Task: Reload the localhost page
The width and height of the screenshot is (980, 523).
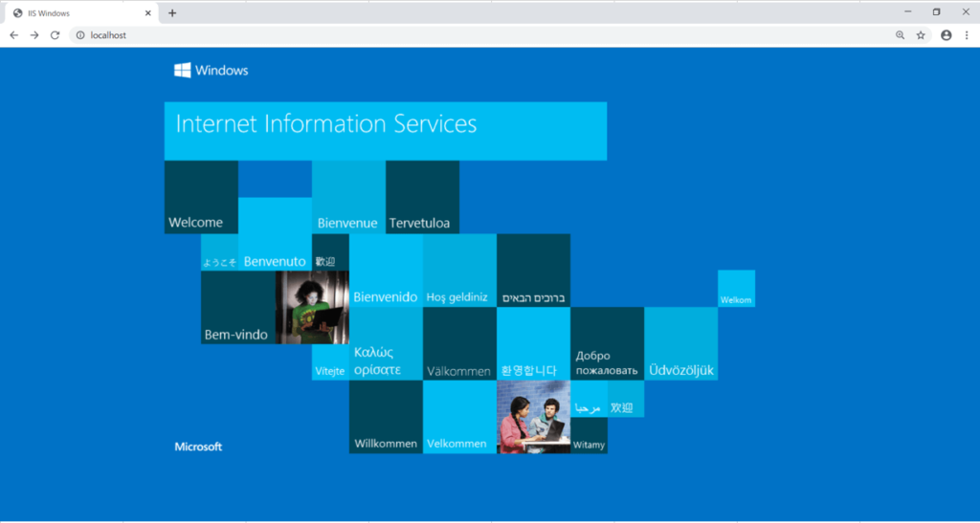Action: pos(56,35)
